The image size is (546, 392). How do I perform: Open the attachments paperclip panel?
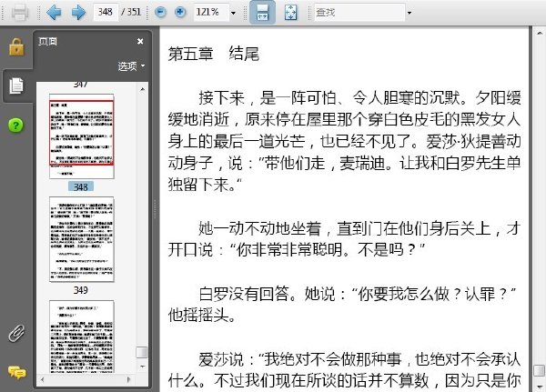(x=16, y=333)
